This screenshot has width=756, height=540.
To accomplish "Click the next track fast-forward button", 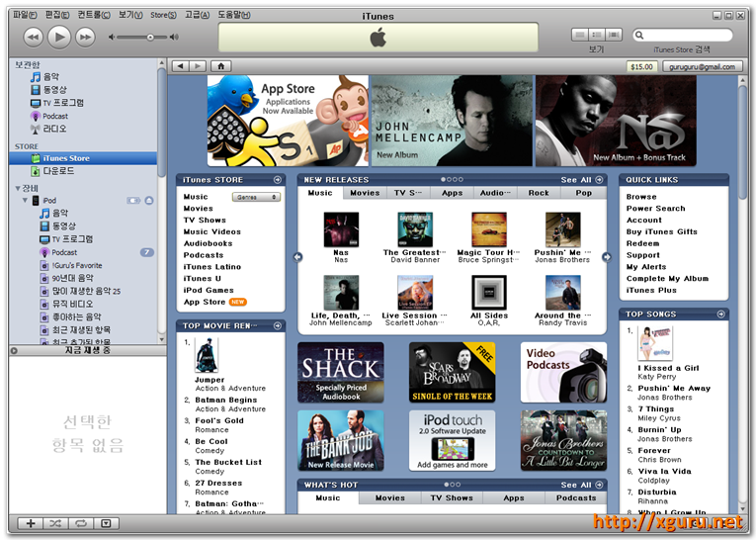I will point(85,38).
